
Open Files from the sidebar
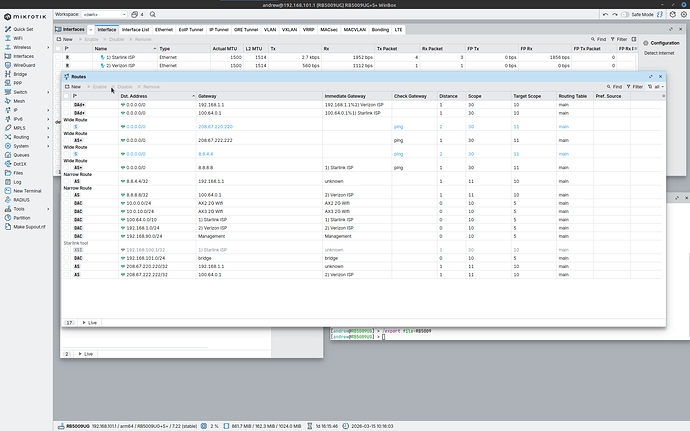(x=18, y=173)
